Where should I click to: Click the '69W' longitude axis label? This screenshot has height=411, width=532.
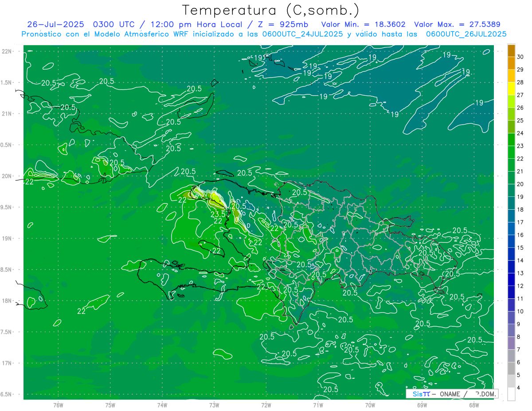pyautogui.click(x=422, y=405)
